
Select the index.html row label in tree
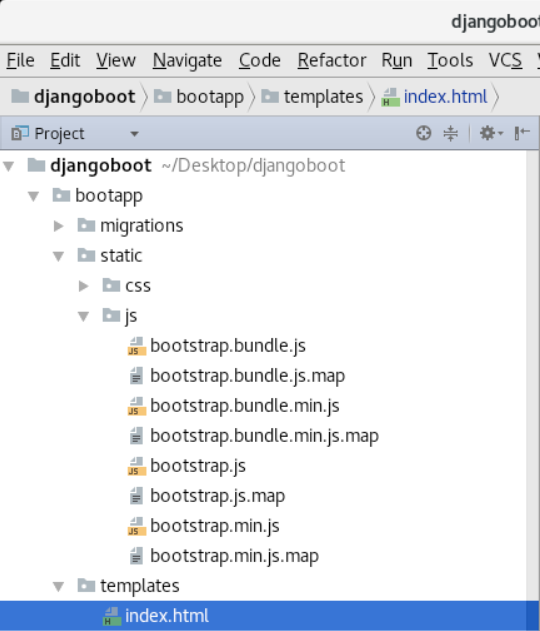[x=167, y=616]
